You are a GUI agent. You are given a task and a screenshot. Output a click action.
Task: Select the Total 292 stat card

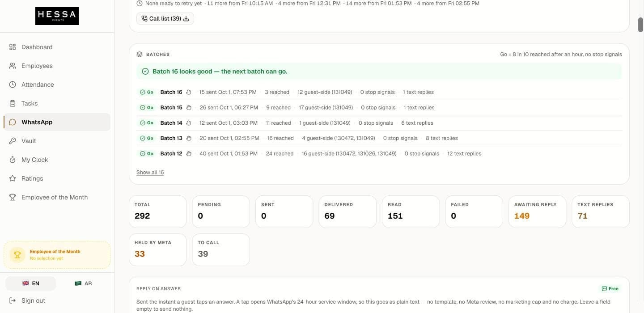tap(157, 211)
